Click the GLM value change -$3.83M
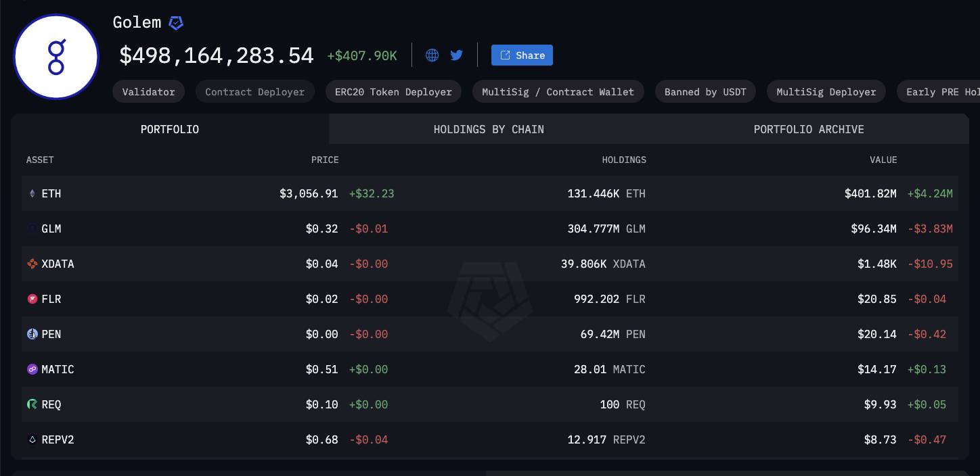This screenshot has height=476, width=980. pos(930,229)
